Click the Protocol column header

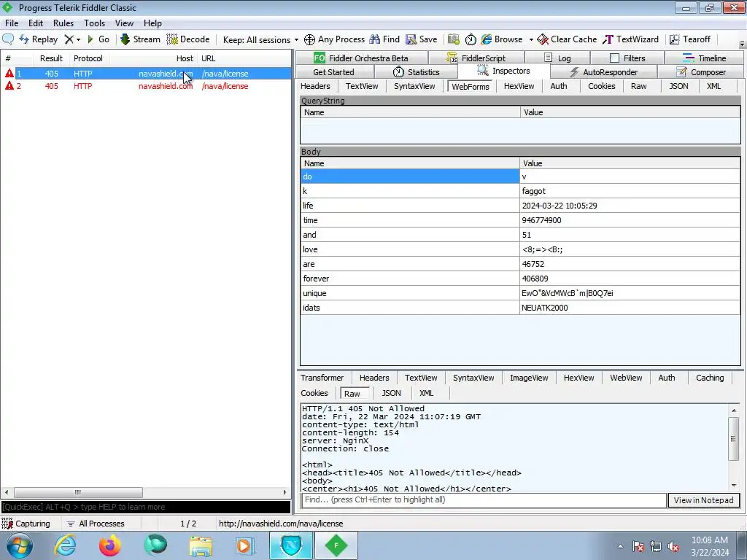(x=88, y=58)
